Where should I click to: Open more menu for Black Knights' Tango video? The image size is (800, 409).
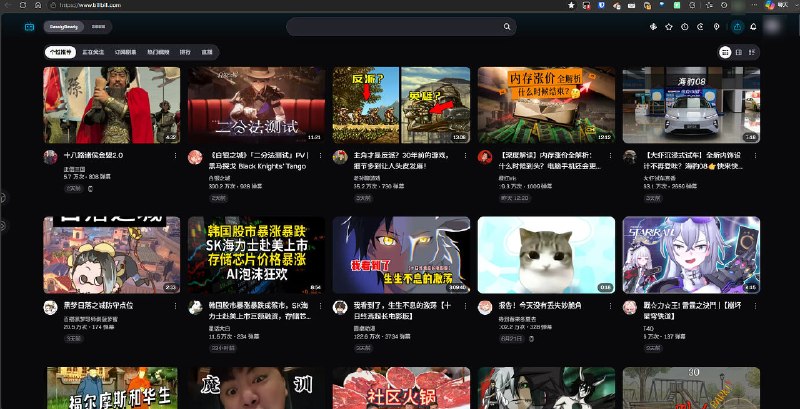click(x=320, y=156)
